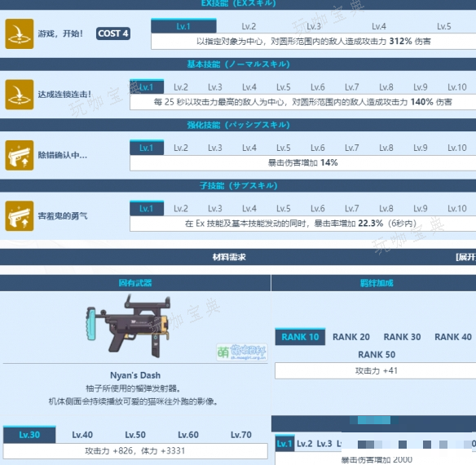
Task: Select Lv.2 tab of EX skill
Action: pyautogui.click(x=249, y=26)
